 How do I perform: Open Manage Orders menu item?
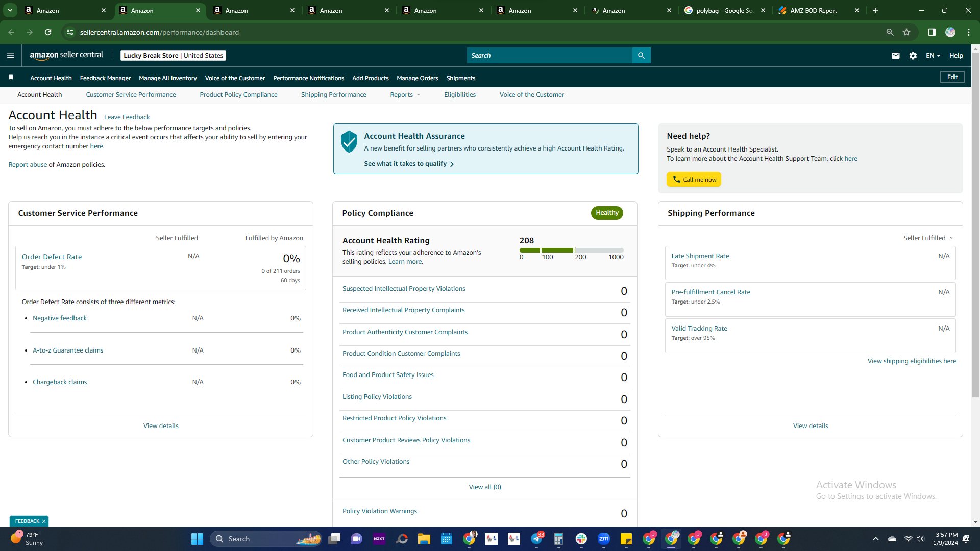point(417,78)
